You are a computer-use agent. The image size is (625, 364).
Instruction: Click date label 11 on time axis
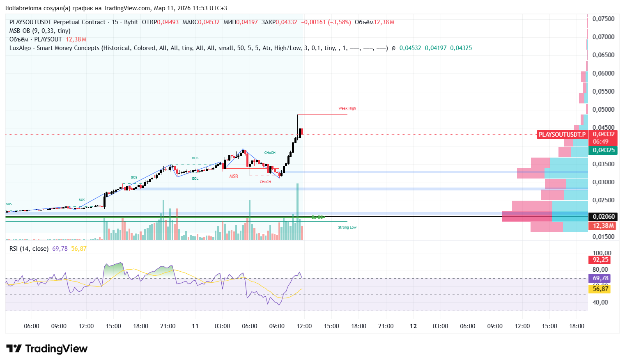point(195,326)
